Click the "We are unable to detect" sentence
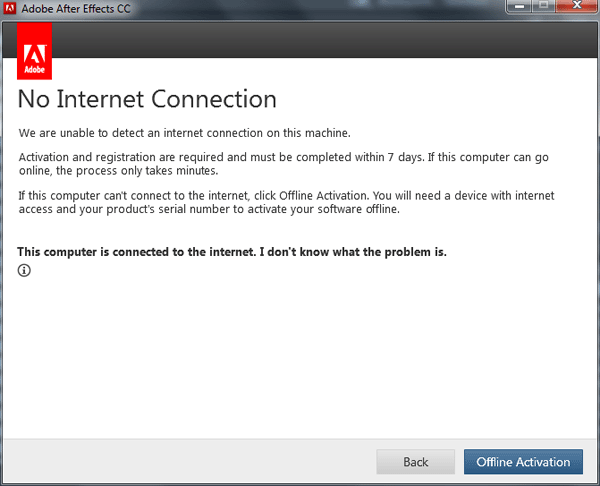The image size is (600, 486). click(184, 133)
